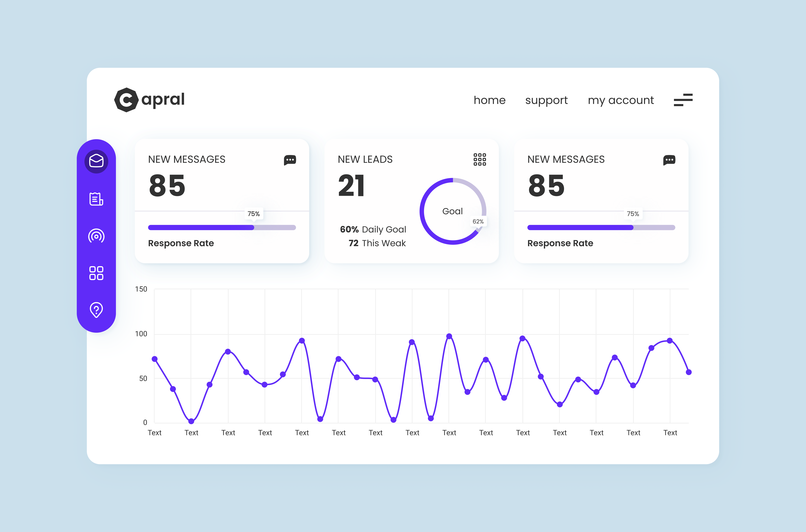806x532 pixels.
Task: Click the nine-dot grid icon on New Leads card
Action: coord(480,159)
